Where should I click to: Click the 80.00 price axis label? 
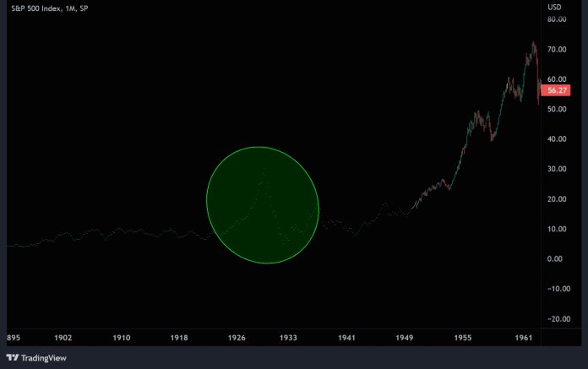pos(557,19)
